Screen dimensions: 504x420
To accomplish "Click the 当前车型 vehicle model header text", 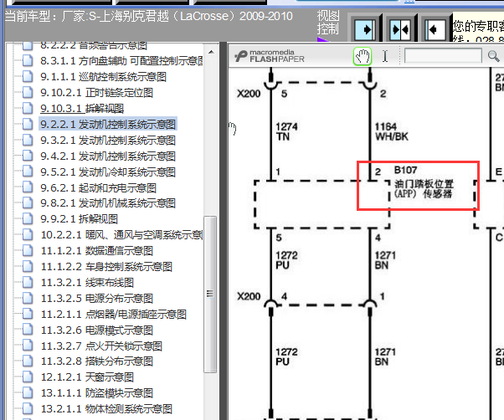I will (149, 16).
